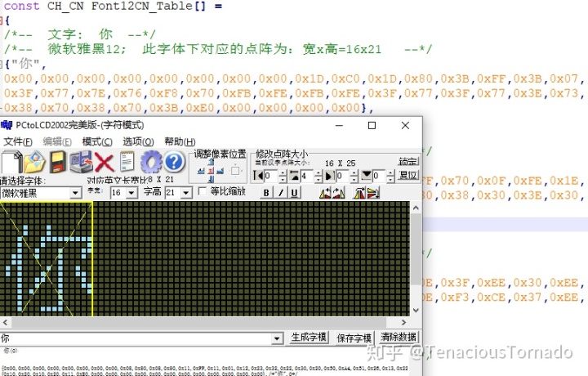Viewport: 588px width, 376px height.
Task: Open the 选项(O) menu
Action: tap(138, 142)
